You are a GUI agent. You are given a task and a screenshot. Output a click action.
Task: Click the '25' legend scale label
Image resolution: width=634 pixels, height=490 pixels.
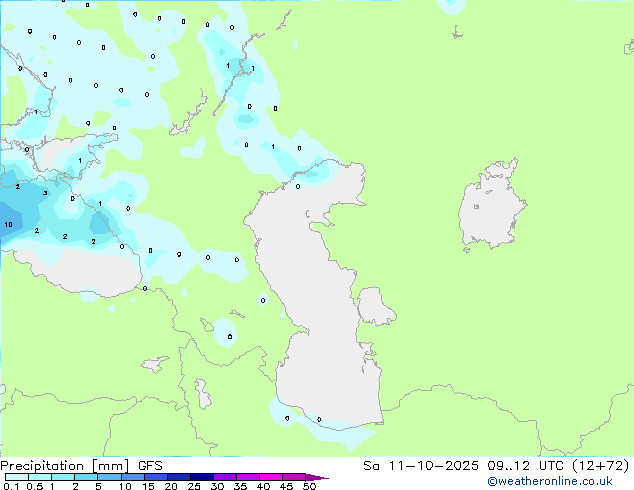pos(194,486)
